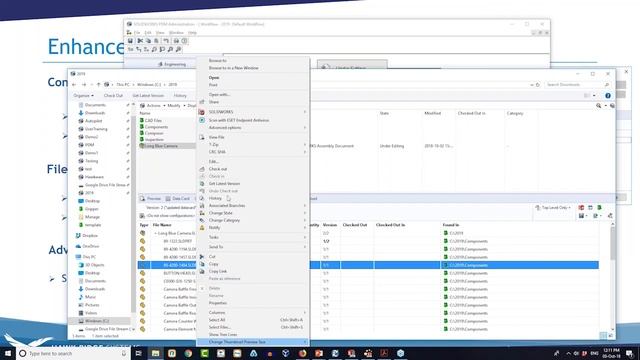Select Properties in the context menu

tap(218, 303)
